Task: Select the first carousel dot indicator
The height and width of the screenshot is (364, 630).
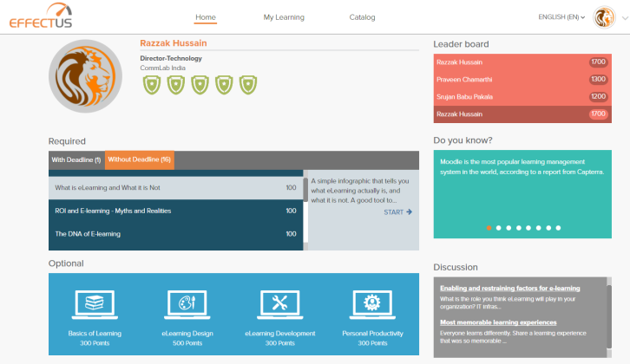Action: point(489,228)
